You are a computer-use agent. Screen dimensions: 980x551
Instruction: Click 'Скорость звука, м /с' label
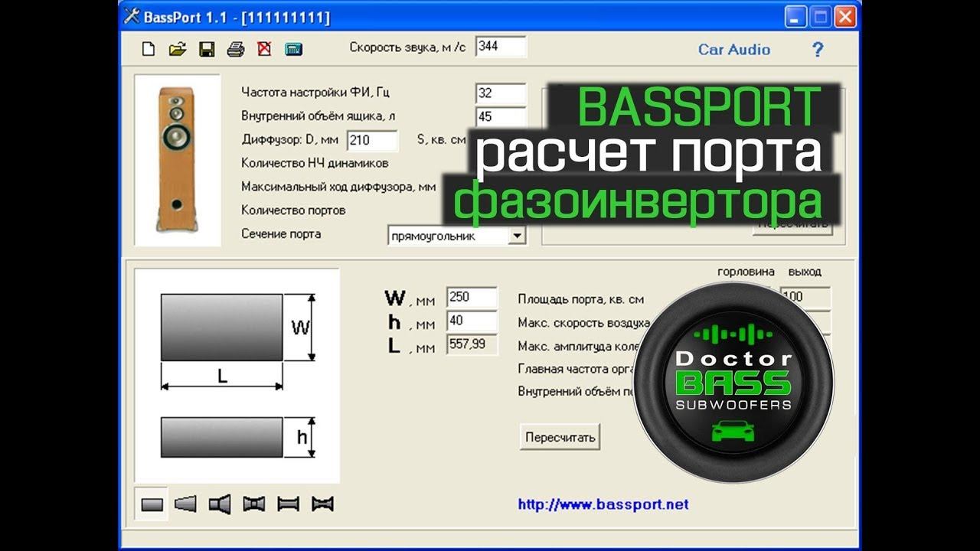pyautogui.click(x=408, y=47)
